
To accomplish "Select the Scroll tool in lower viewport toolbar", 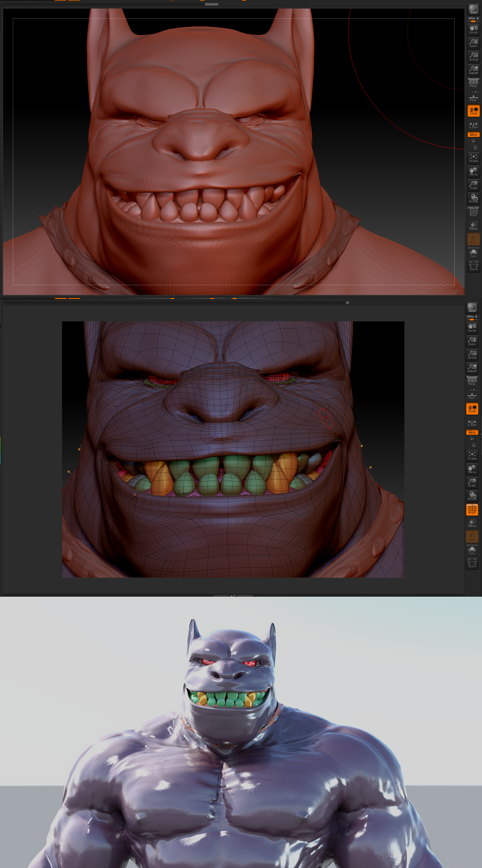I will 472,328.
